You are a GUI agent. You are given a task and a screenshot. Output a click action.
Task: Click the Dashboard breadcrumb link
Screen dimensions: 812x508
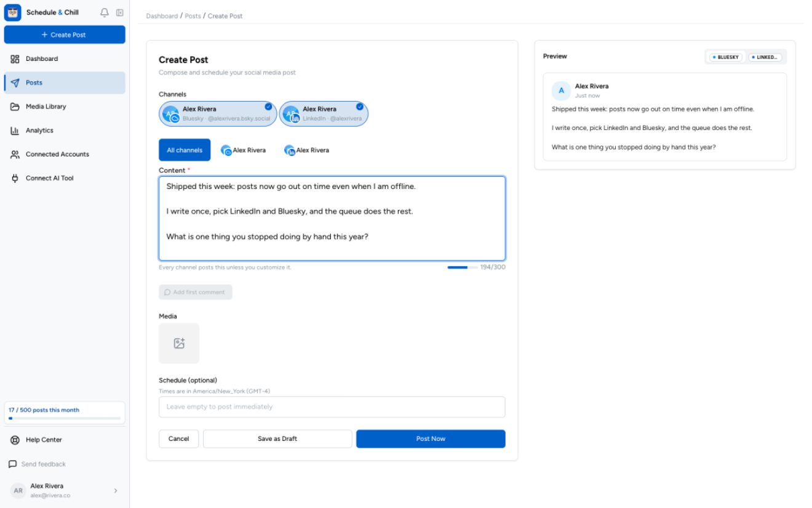click(x=162, y=16)
